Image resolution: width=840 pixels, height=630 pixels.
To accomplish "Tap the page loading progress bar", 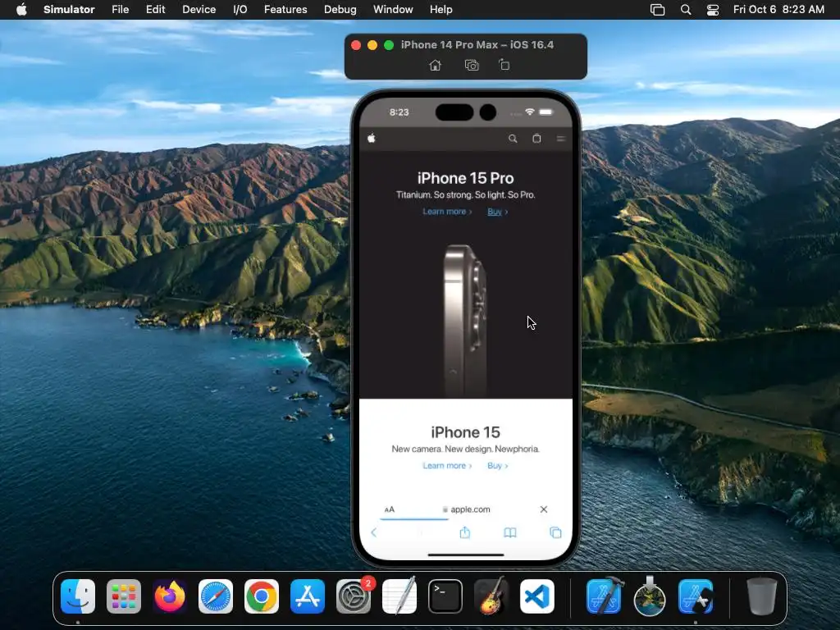I will 414,519.
